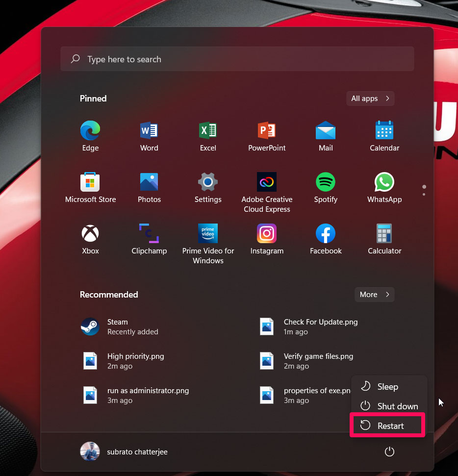Open WhatsApp pinned app
Screen dimensions: 458x476
pyautogui.click(x=384, y=188)
